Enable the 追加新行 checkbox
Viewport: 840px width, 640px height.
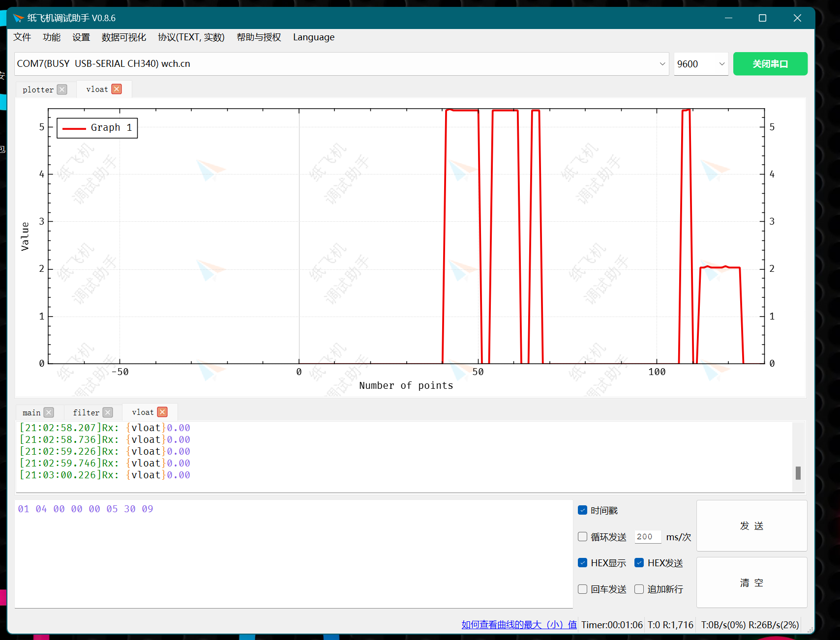click(639, 589)
